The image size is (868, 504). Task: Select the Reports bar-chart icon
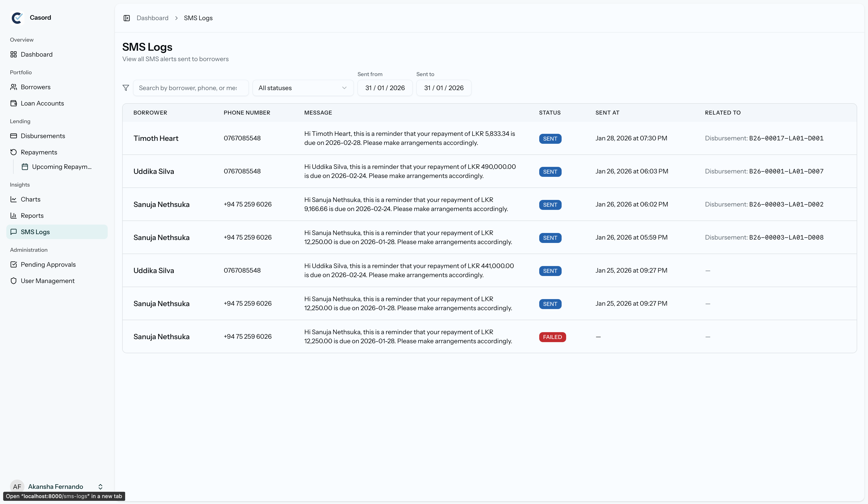14,216
